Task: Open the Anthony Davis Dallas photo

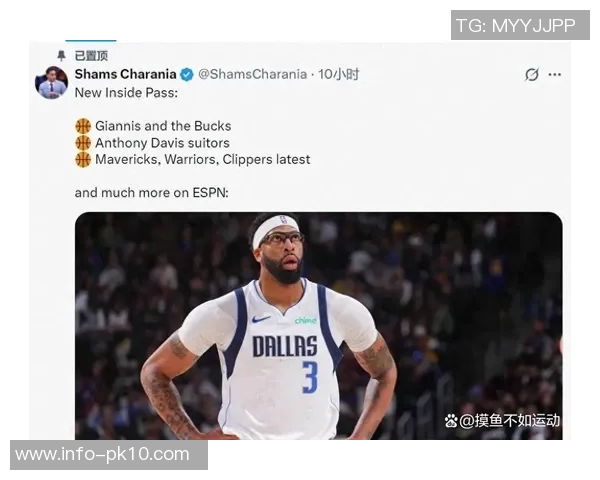Action: point(318,326)
